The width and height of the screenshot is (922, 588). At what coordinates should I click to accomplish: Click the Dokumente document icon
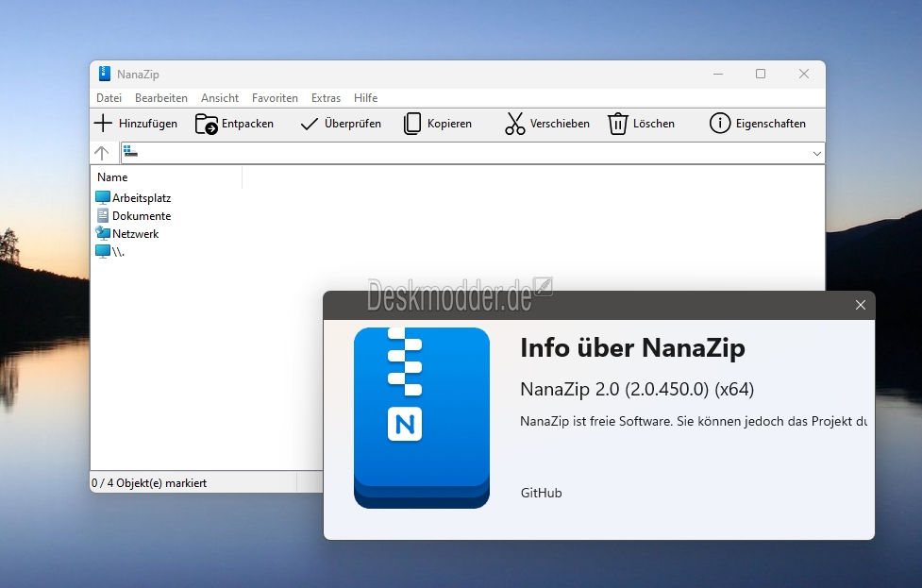[103, 215]
